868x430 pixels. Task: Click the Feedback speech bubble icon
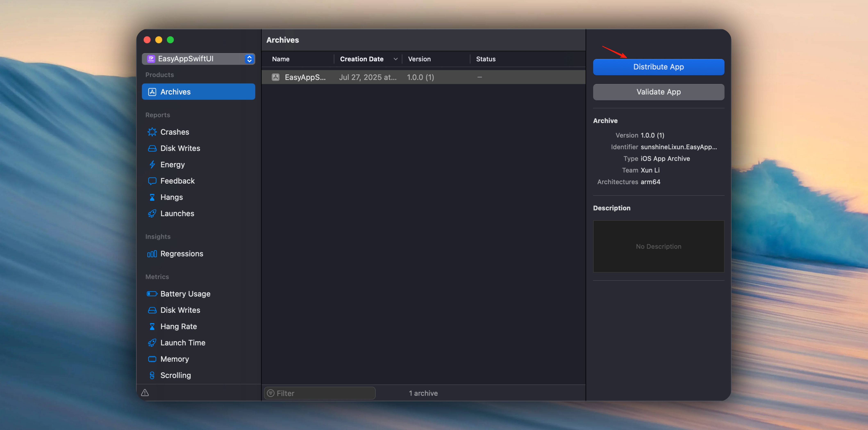152,181
